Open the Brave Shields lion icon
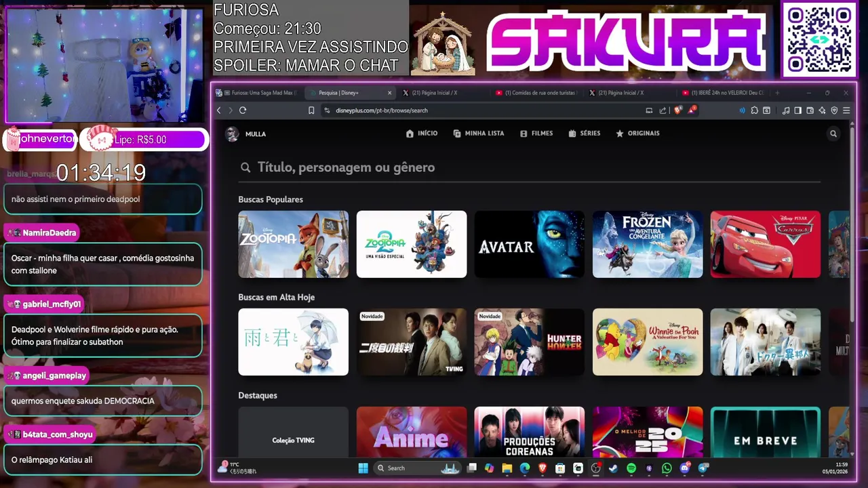 tap(677, 110)
